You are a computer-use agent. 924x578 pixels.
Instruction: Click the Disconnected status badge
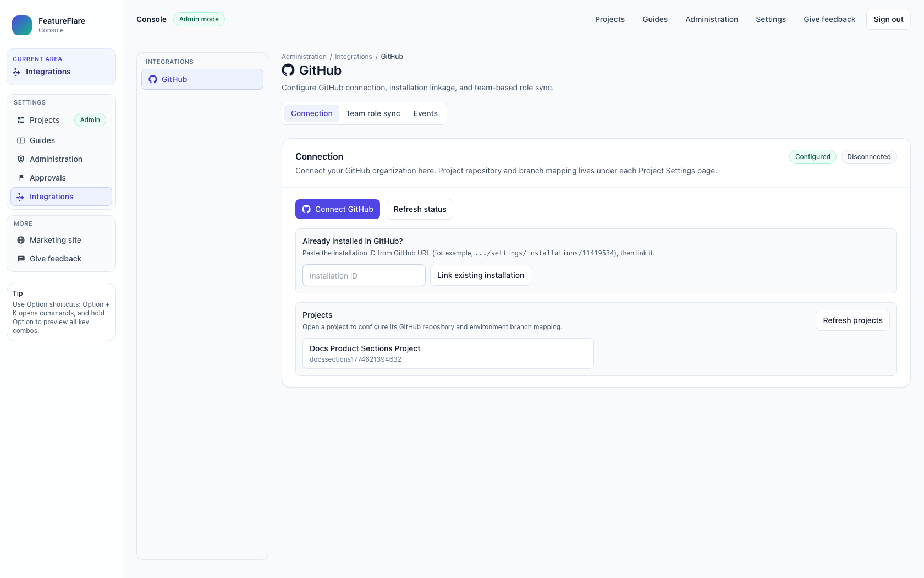point(869,157)
